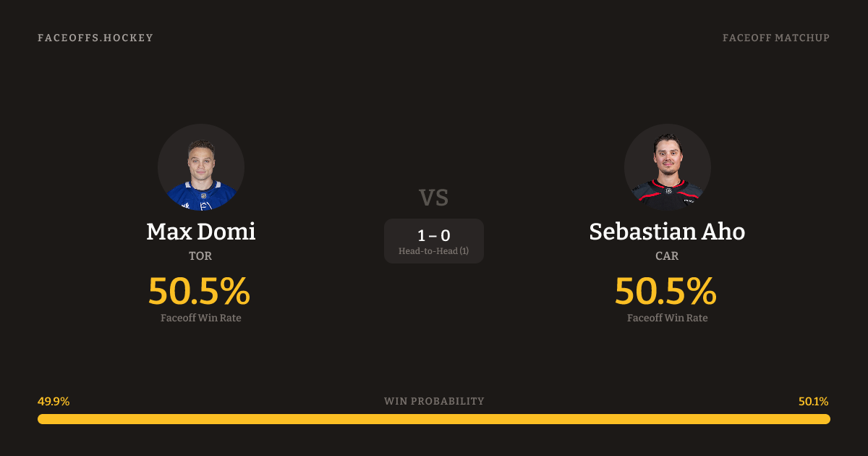Click Sebastian Aho's 50.5% win rate
Viewport: 868px width, 456px height.
(x=665, y=291)
